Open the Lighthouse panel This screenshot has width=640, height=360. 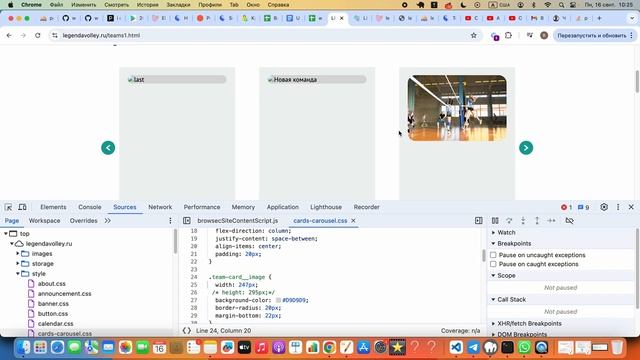click(x=326, y=207)
